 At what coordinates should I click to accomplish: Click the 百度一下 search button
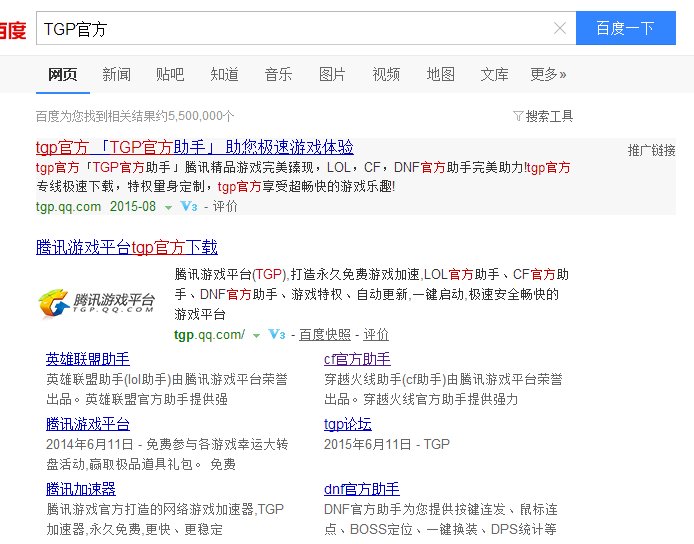[626, 28]
